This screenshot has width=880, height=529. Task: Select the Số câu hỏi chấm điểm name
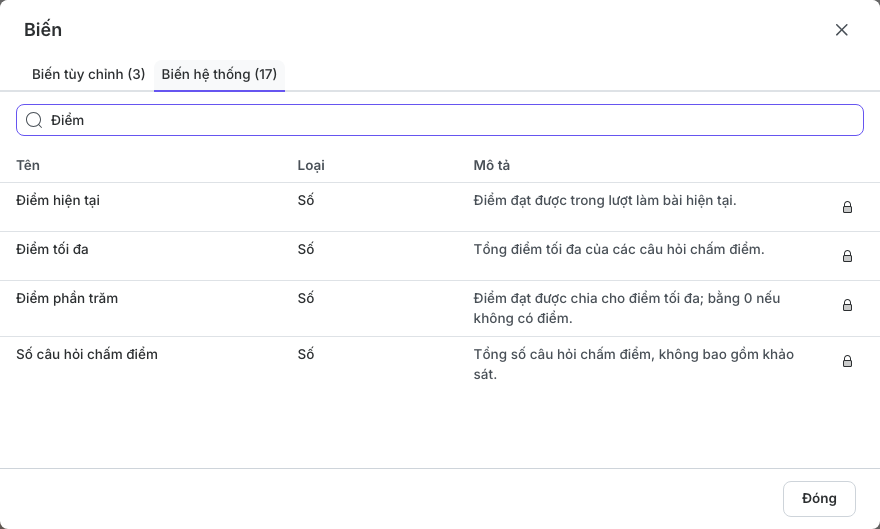(87, 354)
